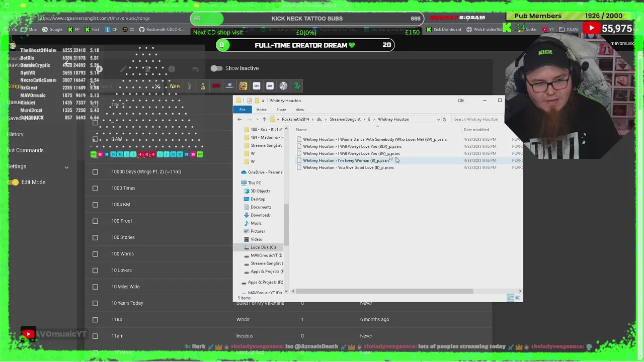Open the File tab in Explorer

[x=243, y=110]
